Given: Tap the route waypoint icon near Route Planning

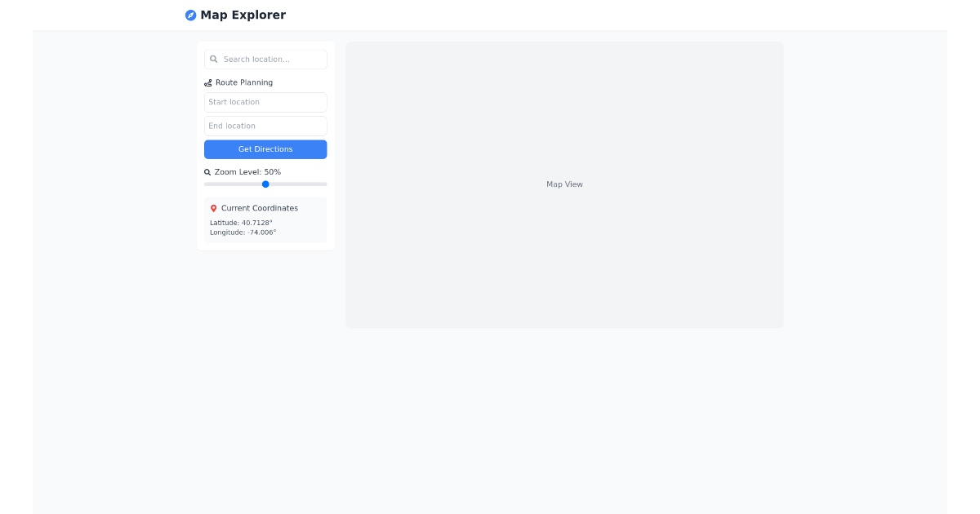Looking at the screenshot, I should 207,82.
